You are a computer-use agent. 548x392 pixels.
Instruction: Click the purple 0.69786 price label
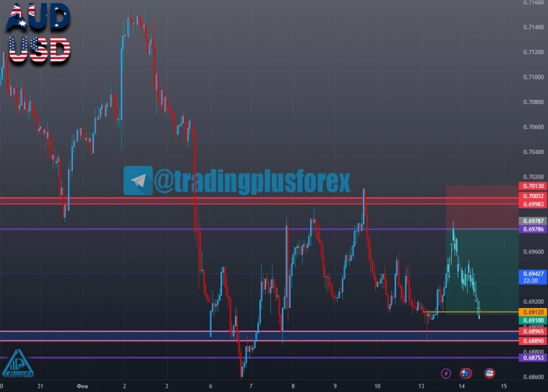pos(533,229)
